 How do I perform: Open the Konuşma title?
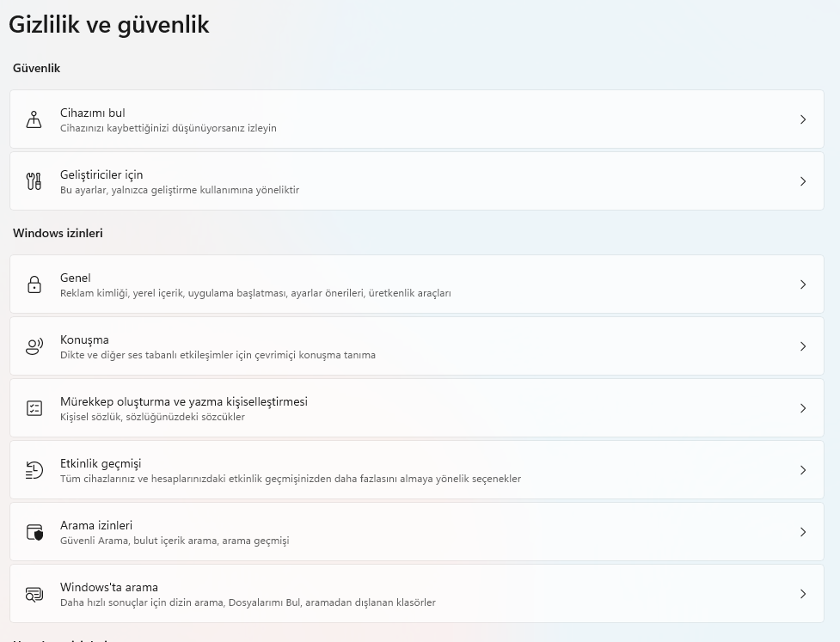coord(84,340)
